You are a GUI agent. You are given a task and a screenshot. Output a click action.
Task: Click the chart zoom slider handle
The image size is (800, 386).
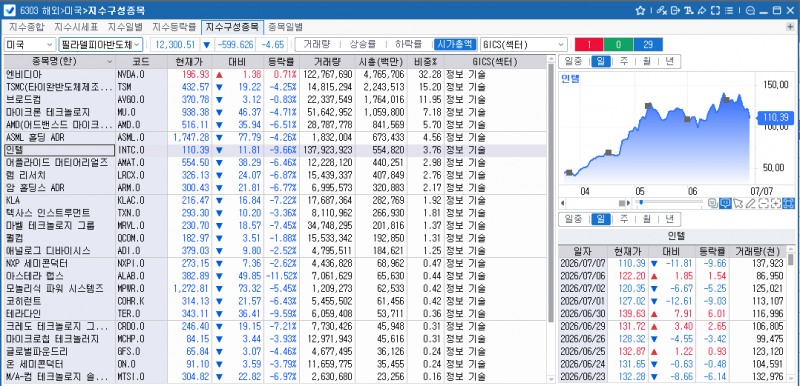pos(641,202)
